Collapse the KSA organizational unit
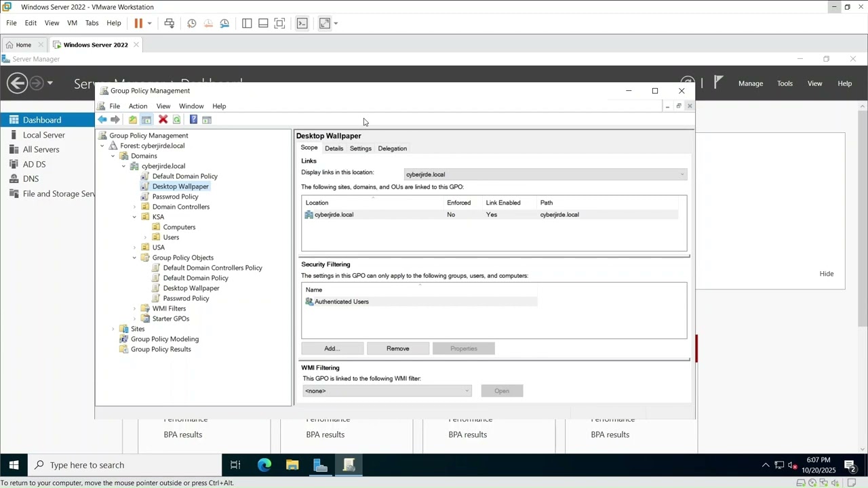The image size is (868, 488). (135, 217)
